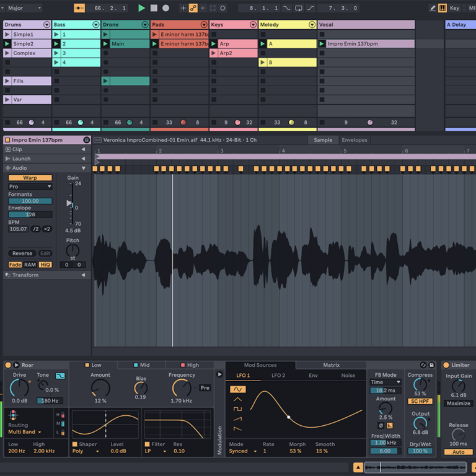Launch the Simple1 clip in Drums track
Screen dimensions: 476x476
(x=7, y=35)
